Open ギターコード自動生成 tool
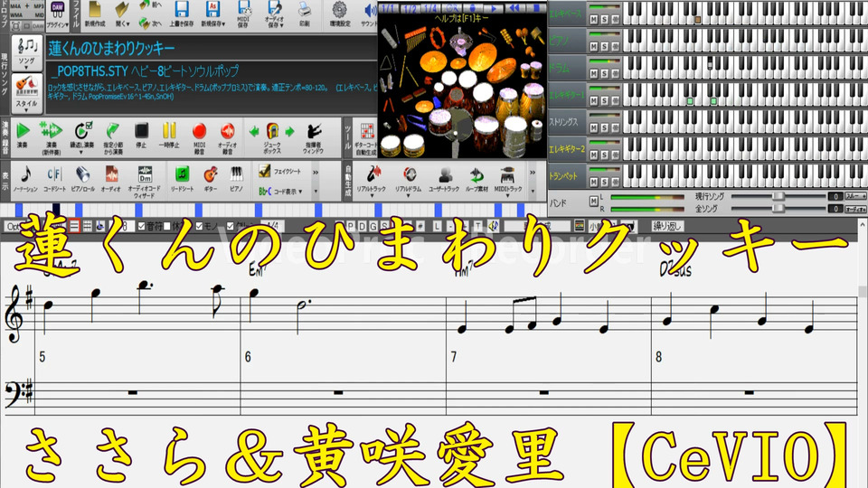This screenshot has width=868, height=488. coord(366,139)
